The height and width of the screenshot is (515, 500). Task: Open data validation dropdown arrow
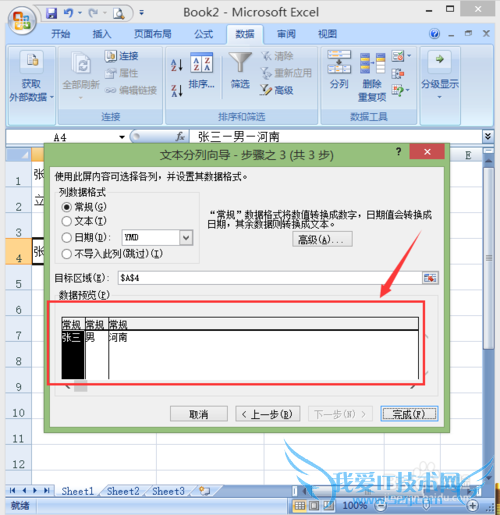coord(409,56)
